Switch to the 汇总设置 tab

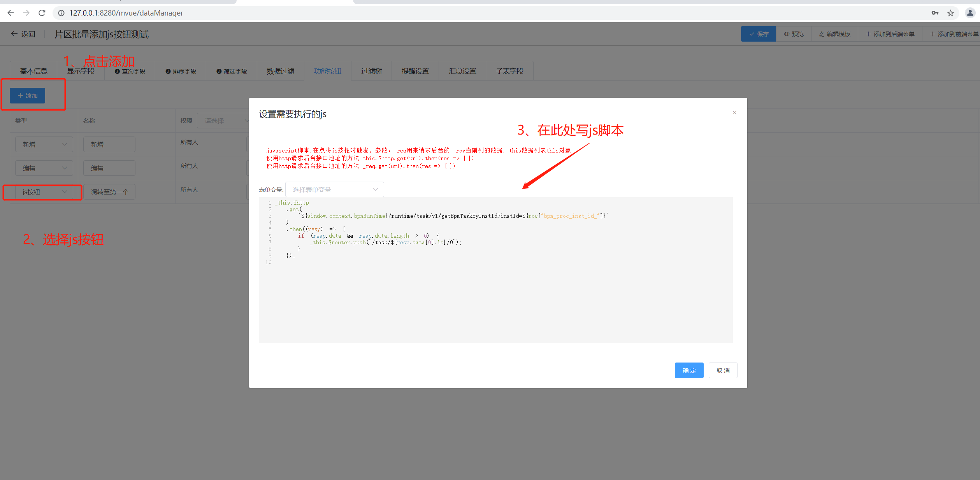tap(462, 71)
